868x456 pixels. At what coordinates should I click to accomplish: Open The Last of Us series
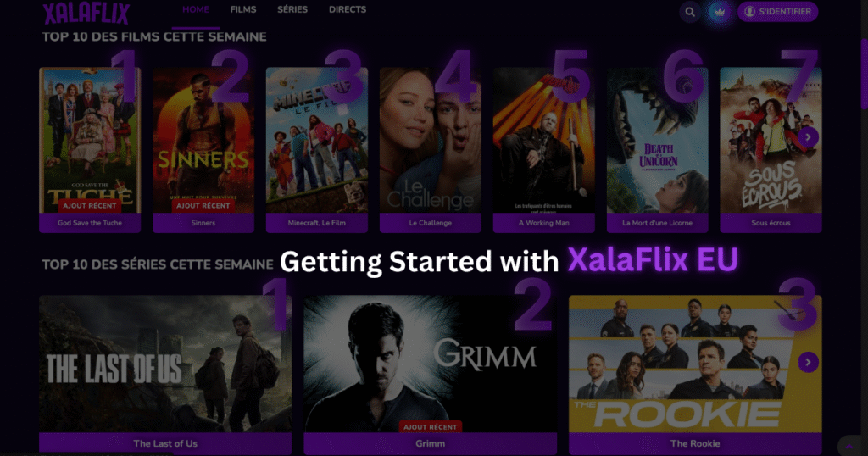point(165,374)
